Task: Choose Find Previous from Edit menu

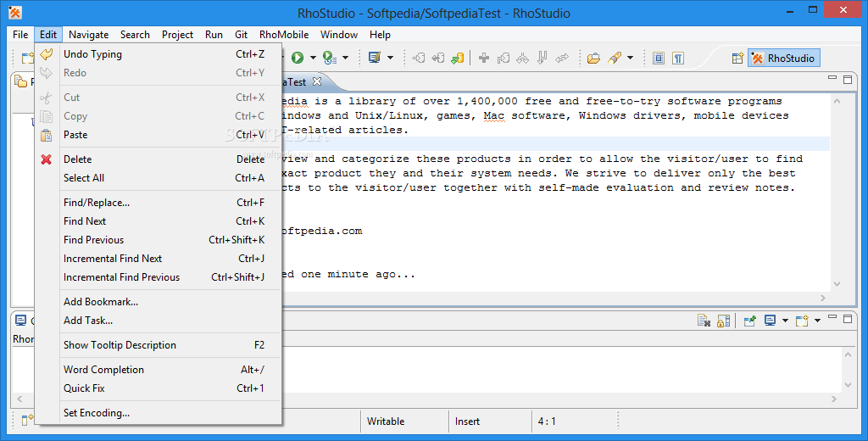Action: [x=159, y=240]
